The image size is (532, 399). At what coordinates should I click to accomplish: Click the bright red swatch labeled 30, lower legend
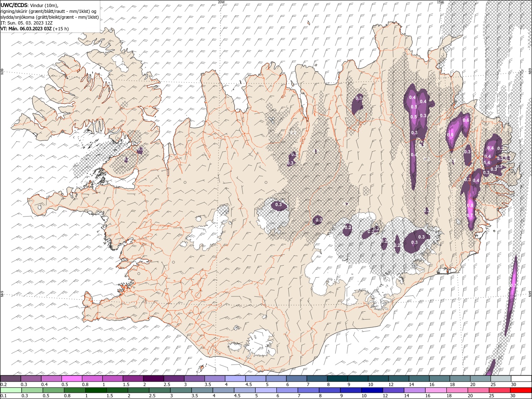521,390
